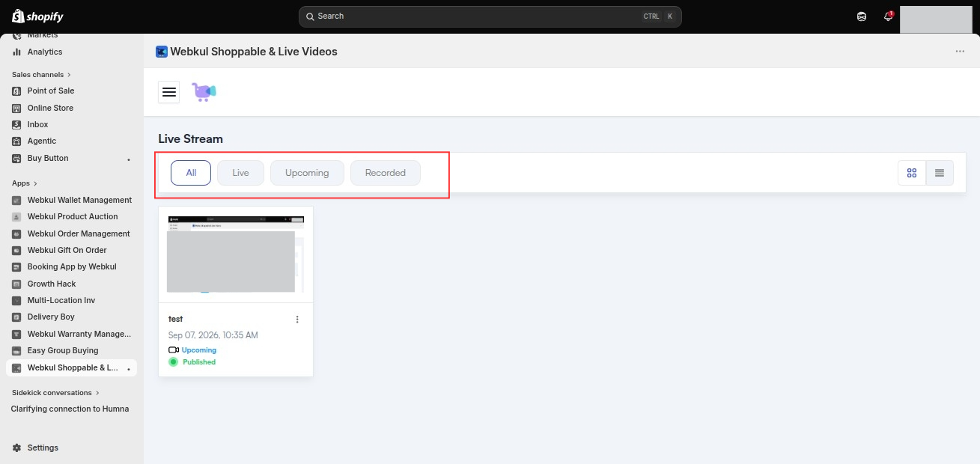Click the Buy Button icon
Viewport: 980px width, 464px height.
click(16, 158)
